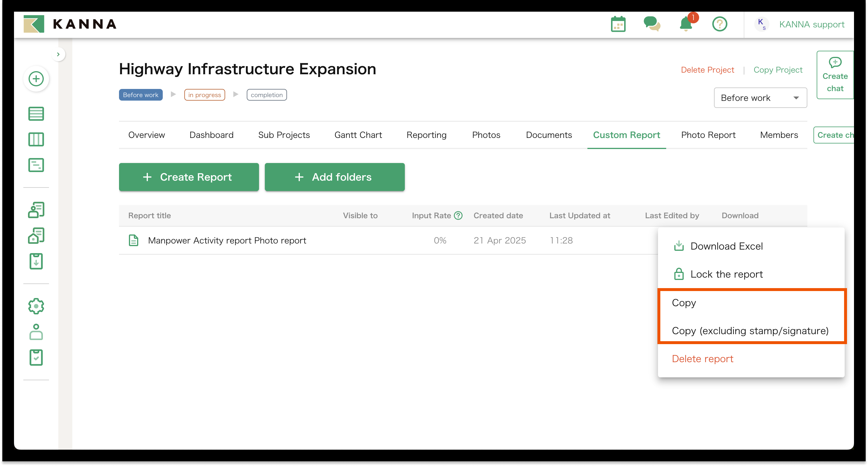Screen dimensions: 868x466
Task: Click the green plus circle sidebar icon
Action: tap(36, 79)
